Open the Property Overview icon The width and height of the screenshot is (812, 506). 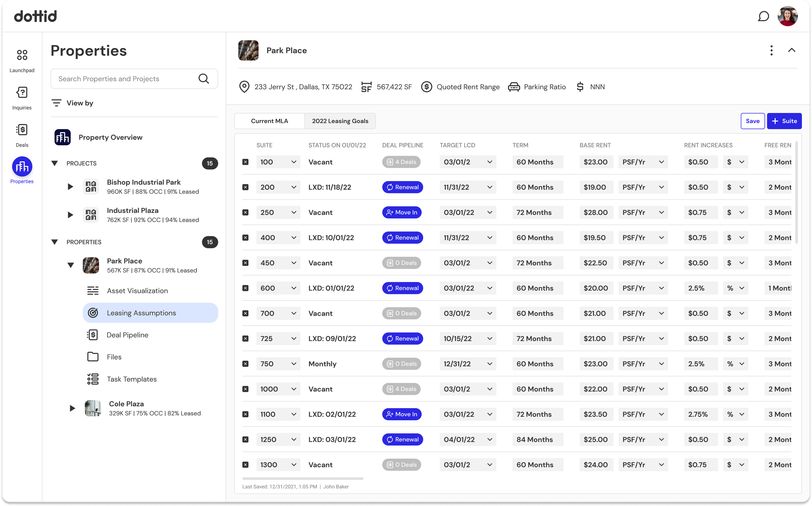(63, 137)
